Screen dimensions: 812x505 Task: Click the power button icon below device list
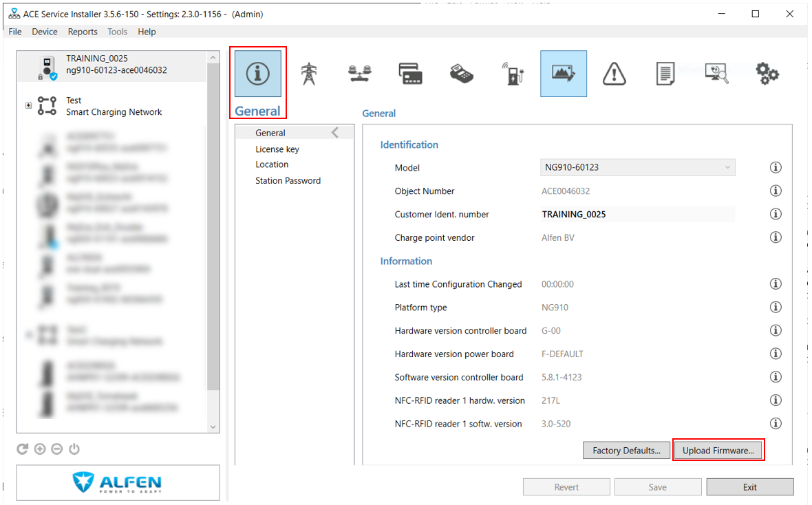pos(74,449)
